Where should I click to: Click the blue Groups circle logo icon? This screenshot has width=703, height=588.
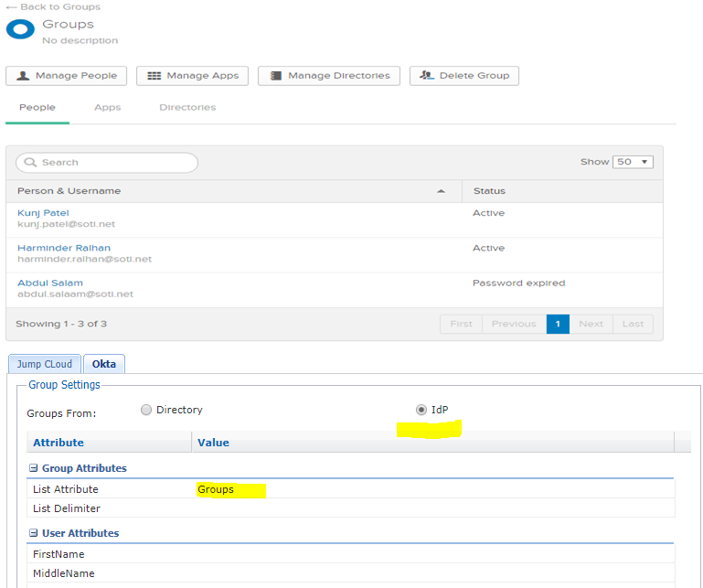[20, 28]
